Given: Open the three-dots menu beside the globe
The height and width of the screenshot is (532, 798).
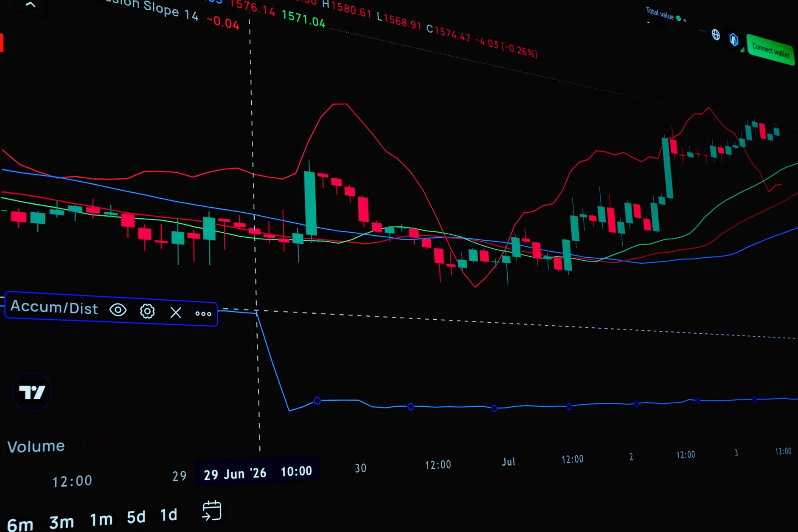Looking at the screenshot, I should click(702, 31).
